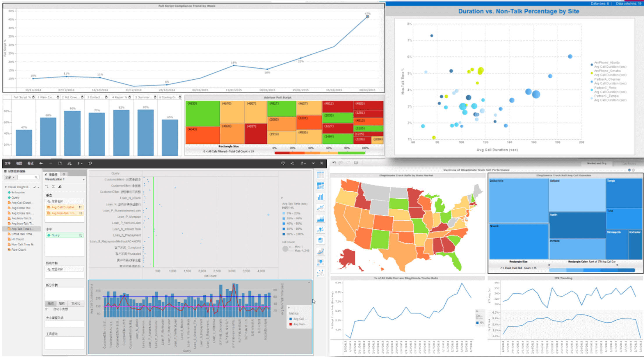Click the monitor icon in truck roll toolbar
The height and width of the screenshot is (357, 644).
pos(356,163)
